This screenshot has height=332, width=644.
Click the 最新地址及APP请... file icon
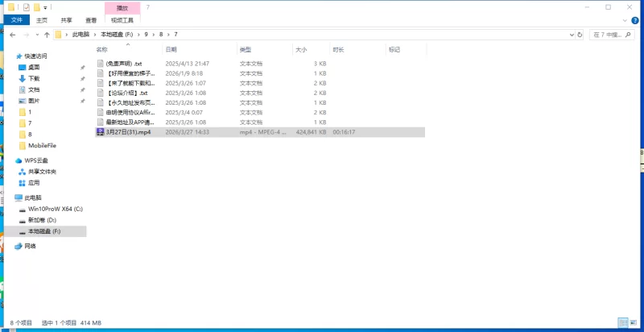(100, 122)
